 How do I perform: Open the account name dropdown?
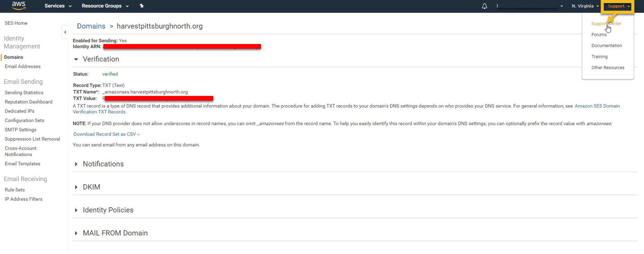click(x=530, y=6)
